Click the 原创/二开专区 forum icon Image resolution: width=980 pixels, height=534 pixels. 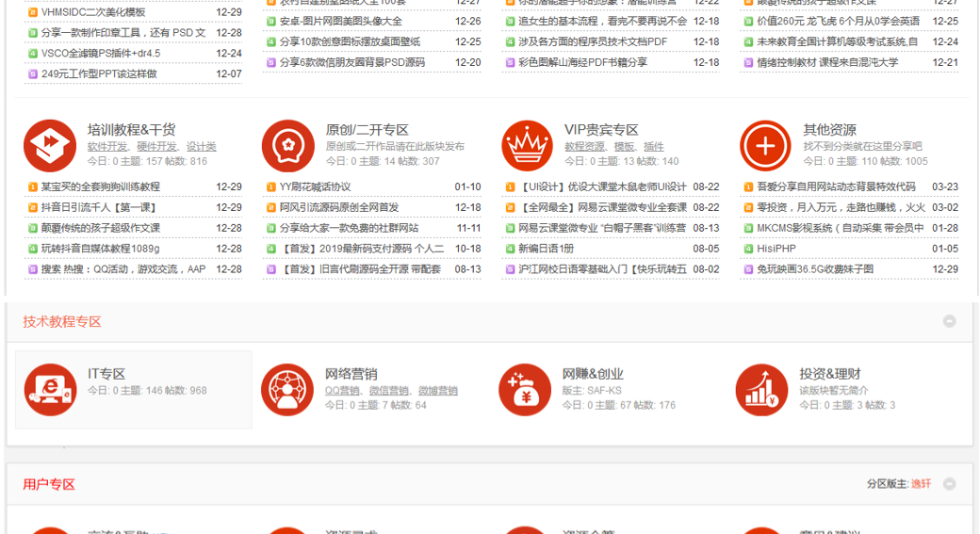[288, 146]
